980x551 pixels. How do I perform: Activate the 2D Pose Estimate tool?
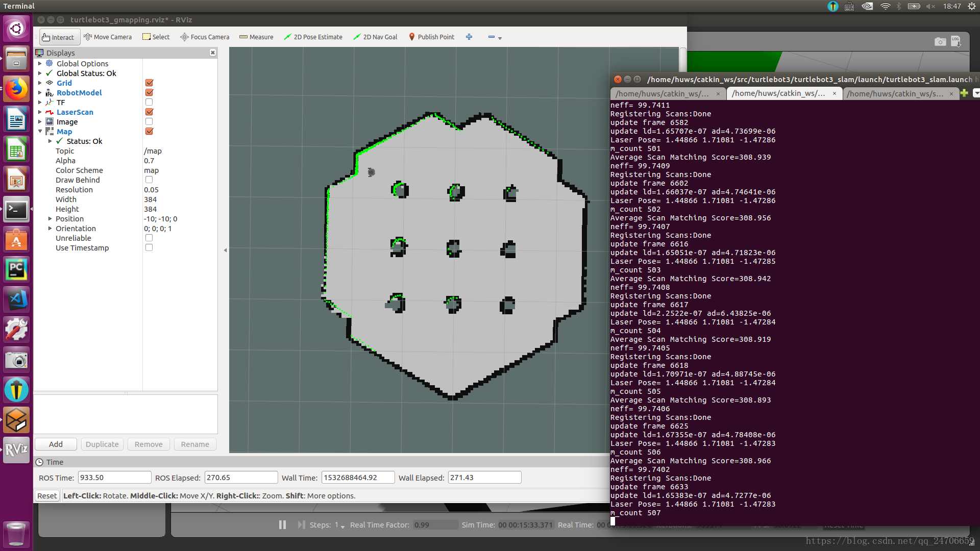coord(313,37)
